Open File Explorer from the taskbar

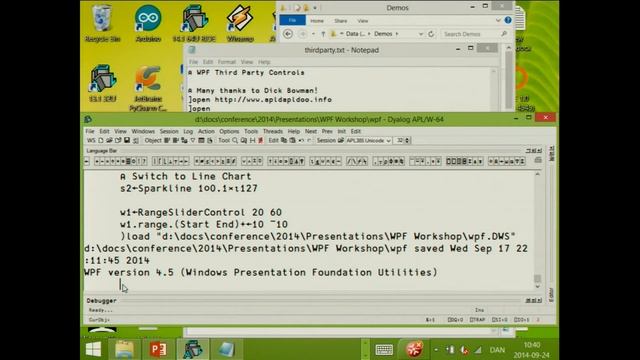click(x=124, y=349)
